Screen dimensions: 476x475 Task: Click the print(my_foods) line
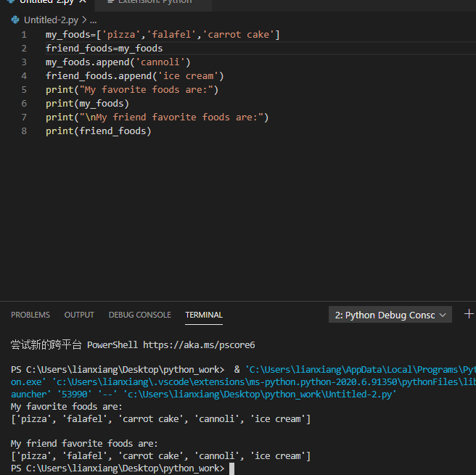[x=87, y=104]
